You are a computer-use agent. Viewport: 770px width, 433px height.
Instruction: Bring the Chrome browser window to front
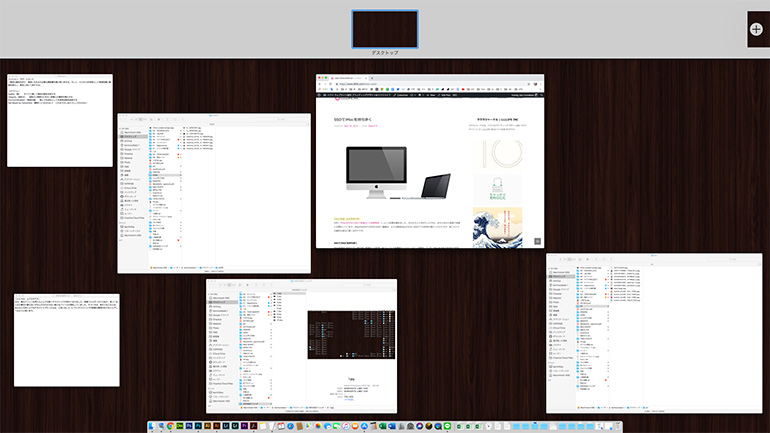point(430,160)
